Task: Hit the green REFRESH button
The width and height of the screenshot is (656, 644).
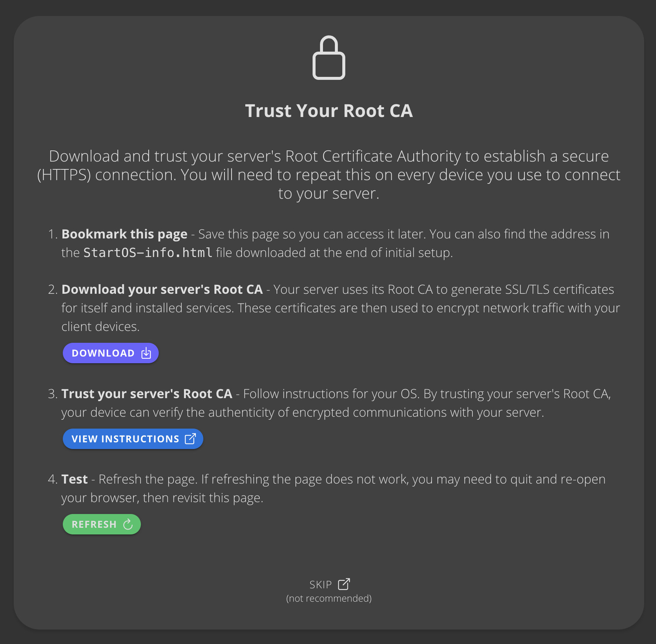Action: pos(94,524)
